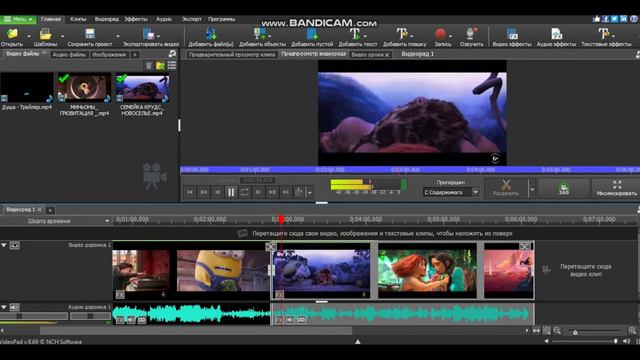Viewport: 640px width, 360px height.
Task: Open Аудио эффекты audio effects
Action: 556,34
